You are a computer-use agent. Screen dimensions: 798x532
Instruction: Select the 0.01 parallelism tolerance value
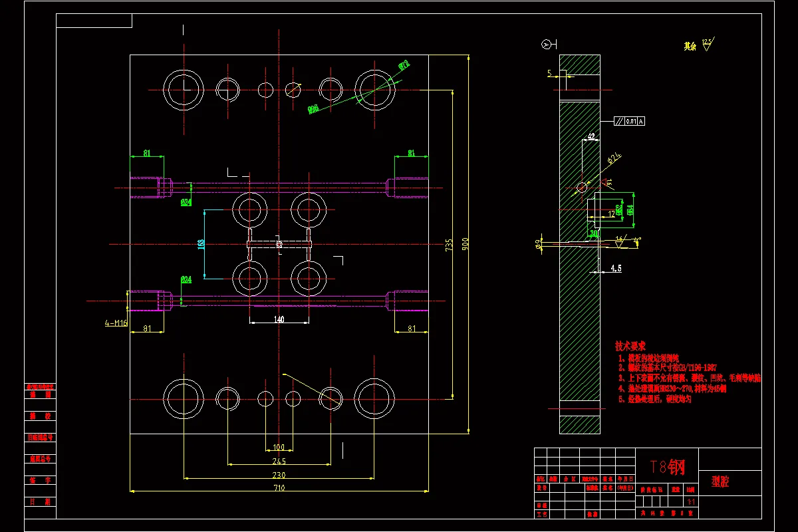[630, 121]
